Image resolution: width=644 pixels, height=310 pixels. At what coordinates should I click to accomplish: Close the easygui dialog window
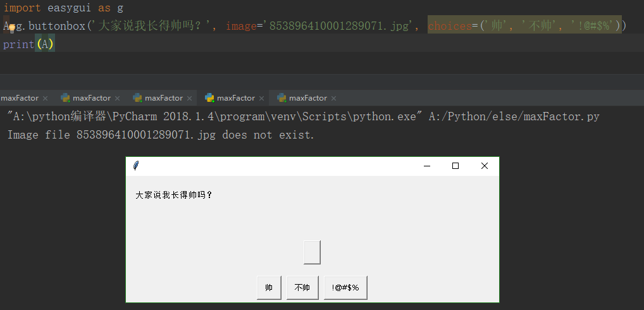coord(484,166)
